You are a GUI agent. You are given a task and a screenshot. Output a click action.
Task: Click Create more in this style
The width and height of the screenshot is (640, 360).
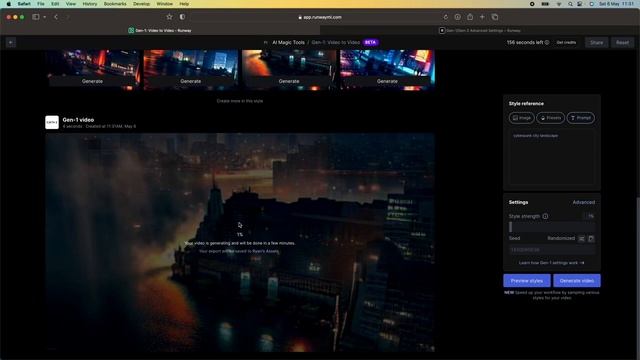click(x=240, y=101)
